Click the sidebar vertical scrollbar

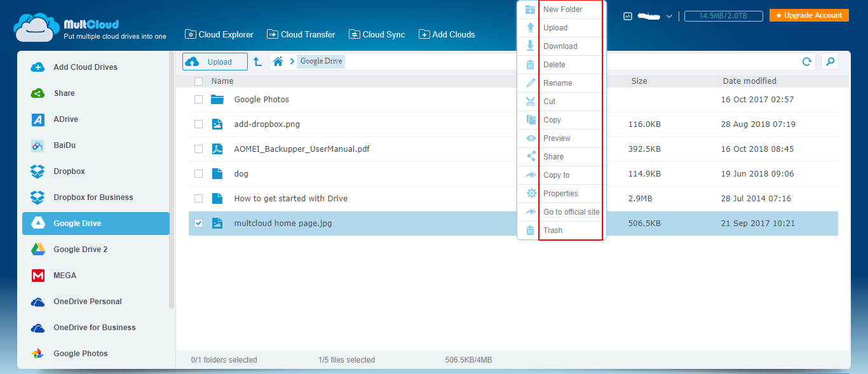coord(172,181)
